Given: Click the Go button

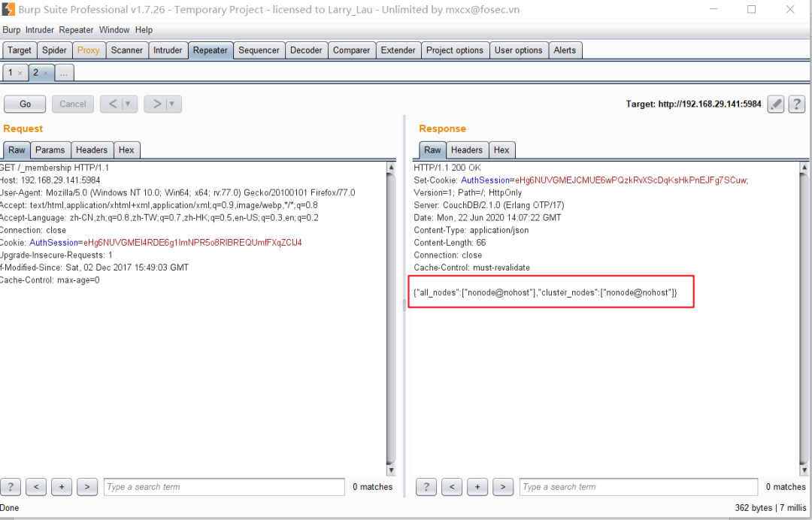Looking at the screenshot, I should point(25,104).
